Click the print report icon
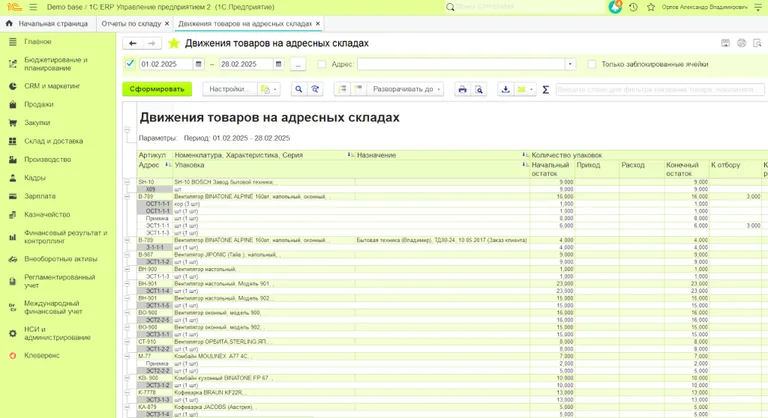The height and width of the screenshot is (418, 768). coord(462,89)
